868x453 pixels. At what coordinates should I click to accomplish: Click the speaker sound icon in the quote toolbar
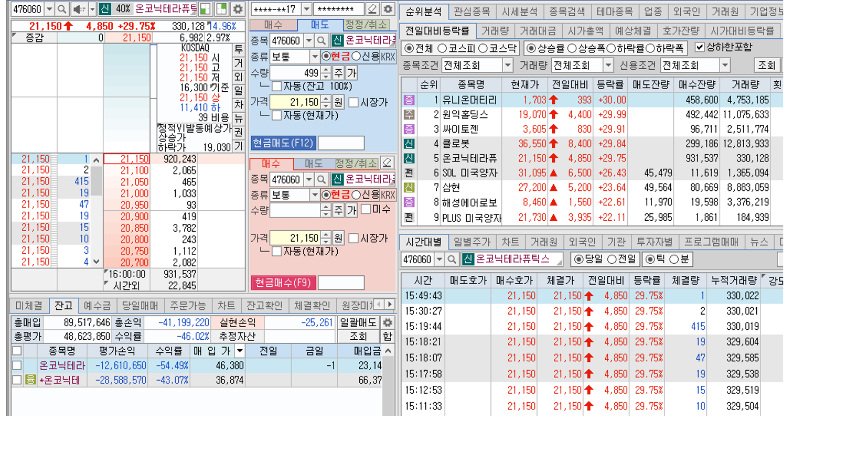pos(79,9)
